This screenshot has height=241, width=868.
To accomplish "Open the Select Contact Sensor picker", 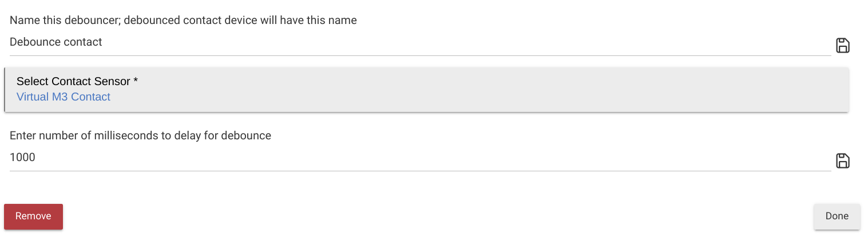I will point(426,90).
